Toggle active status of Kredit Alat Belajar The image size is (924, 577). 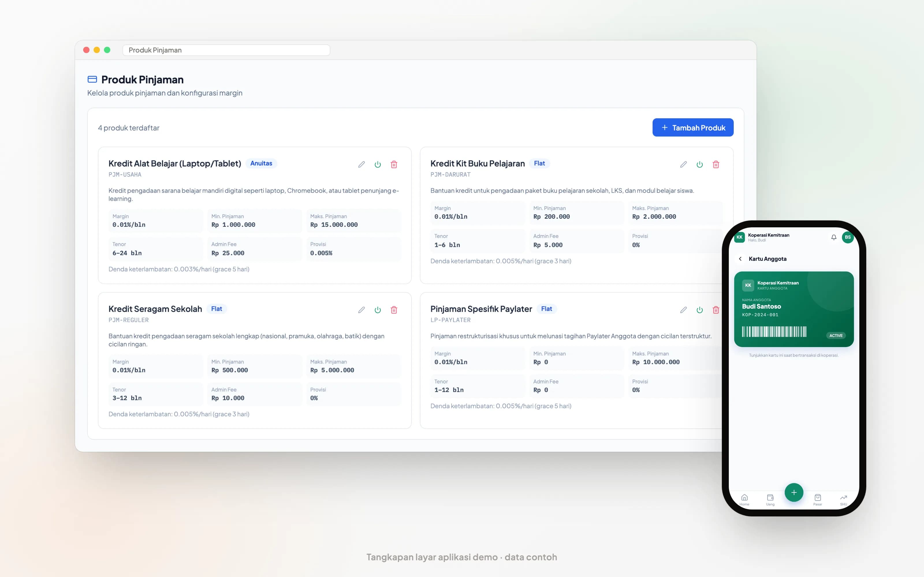coord(378,164)
